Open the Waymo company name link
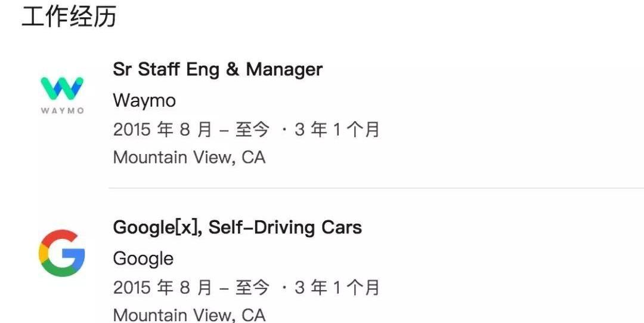Screen dimensions: 644x323 (x=144, y=100)
